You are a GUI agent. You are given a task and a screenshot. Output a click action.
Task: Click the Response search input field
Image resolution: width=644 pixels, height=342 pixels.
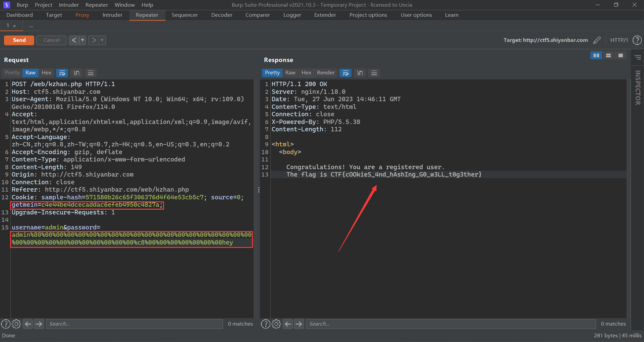tap(449, 324)
